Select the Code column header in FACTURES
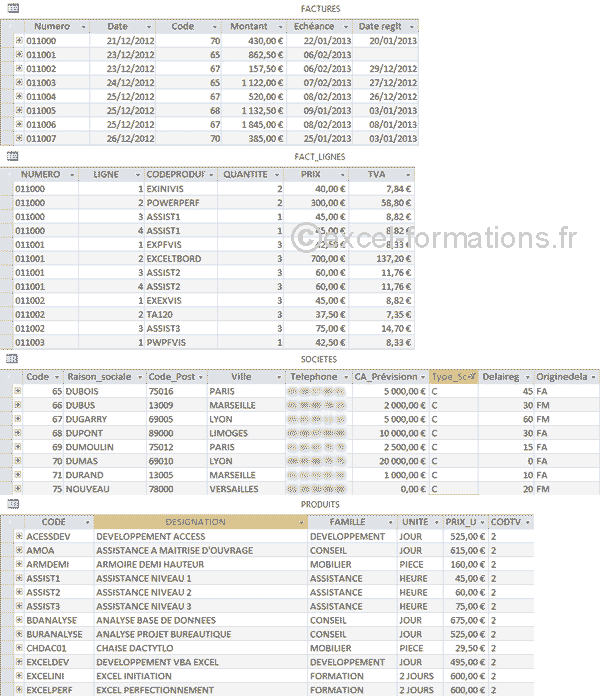This screenshot has width=600, height=696. [x=188, y=27]
